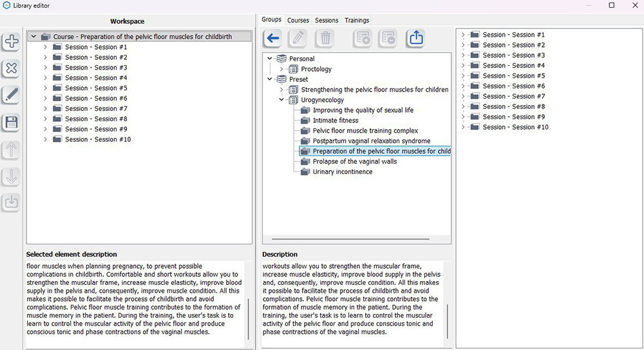Open the Trainings tab
The width and height of the screenshot is (644, 350).
(357, 21)
